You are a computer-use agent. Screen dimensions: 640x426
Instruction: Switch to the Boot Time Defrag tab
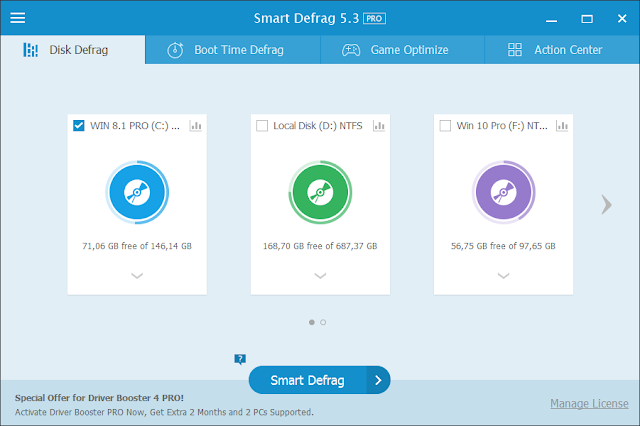point(233,50)
